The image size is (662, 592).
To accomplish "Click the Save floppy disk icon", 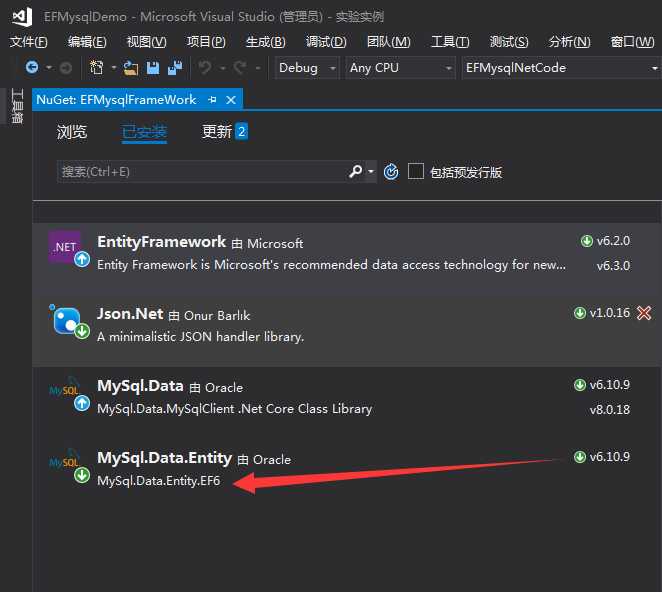I will [153, 68].
